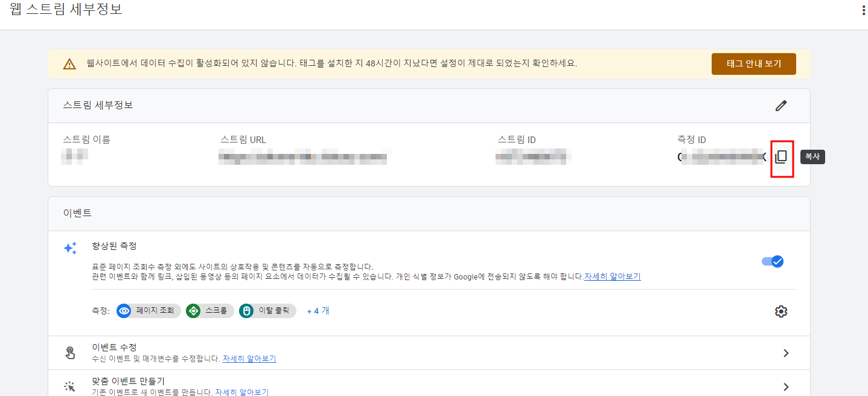Toggle off 향상된 측정

click(x=772, y=261)
